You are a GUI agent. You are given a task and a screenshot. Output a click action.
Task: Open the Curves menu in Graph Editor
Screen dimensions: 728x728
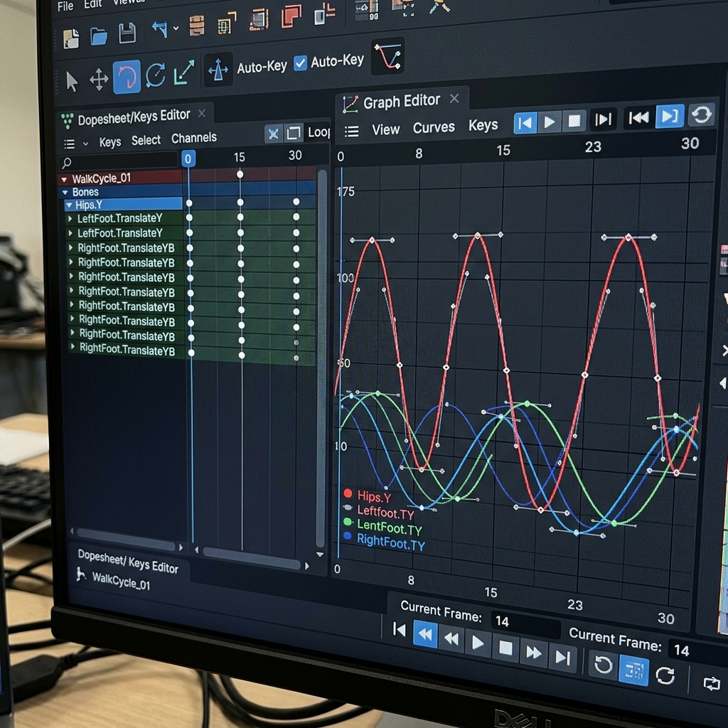[434, 127]
